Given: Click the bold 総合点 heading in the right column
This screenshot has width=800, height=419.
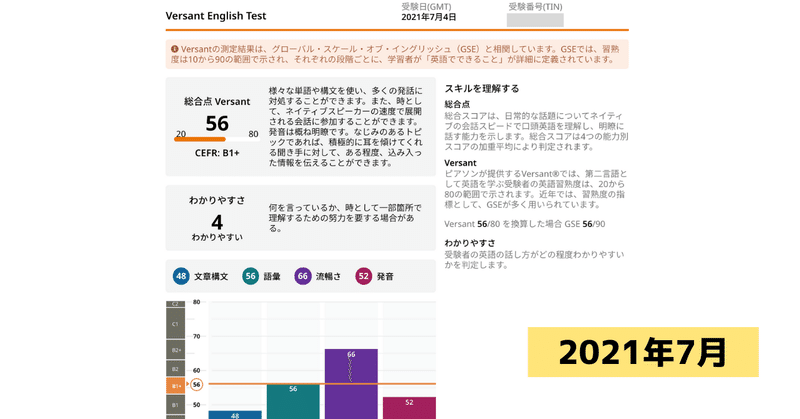Looking at the screenshot, I should [457, 104].
